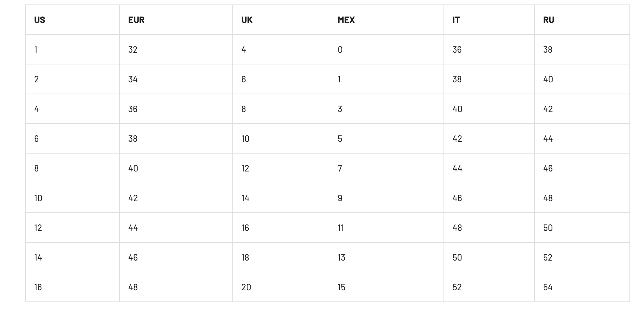The height and width of the screenshot is (311, 644).
Task: Select MEX size 15 cell
Action: 386,287
